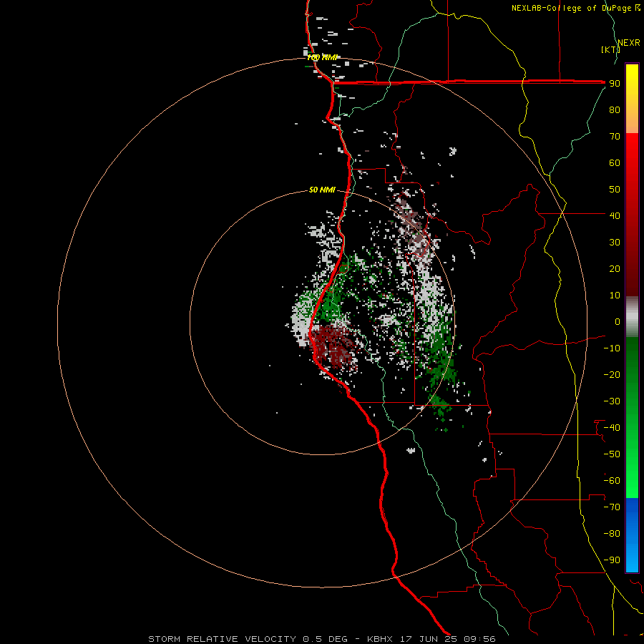Click the 50 value on velocity scale
The width and height of the screenshot is (644, 644).
(615, 190)
